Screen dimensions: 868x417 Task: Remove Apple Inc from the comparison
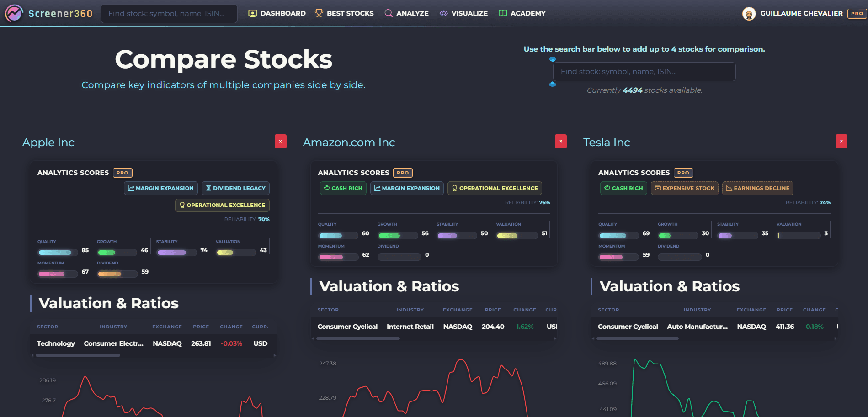pyautogui.click(x=280, y=142)
